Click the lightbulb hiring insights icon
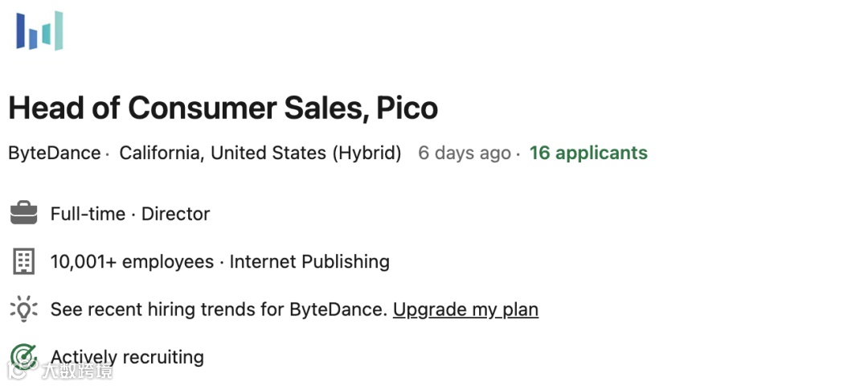 coord(24,309)
